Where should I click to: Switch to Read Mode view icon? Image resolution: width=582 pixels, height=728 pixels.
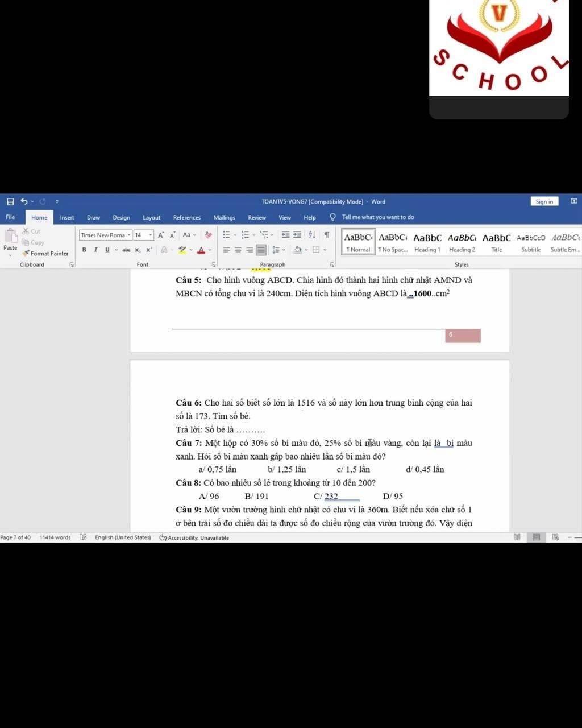(x=517, y=537)
